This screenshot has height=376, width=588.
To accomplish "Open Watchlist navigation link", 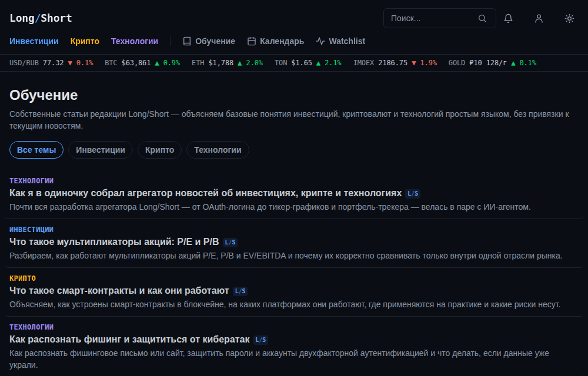I will (x=340, y=41).
